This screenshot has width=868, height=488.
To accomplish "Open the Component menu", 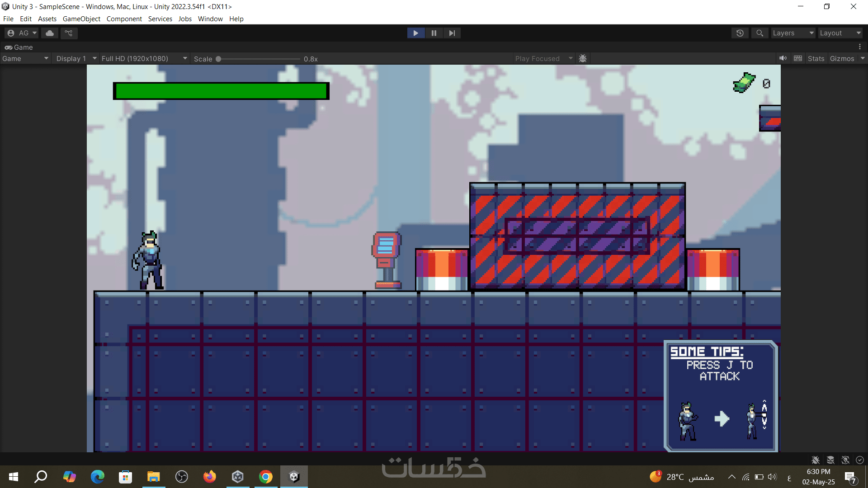I will pyautogui.click(x=124, y=19).
